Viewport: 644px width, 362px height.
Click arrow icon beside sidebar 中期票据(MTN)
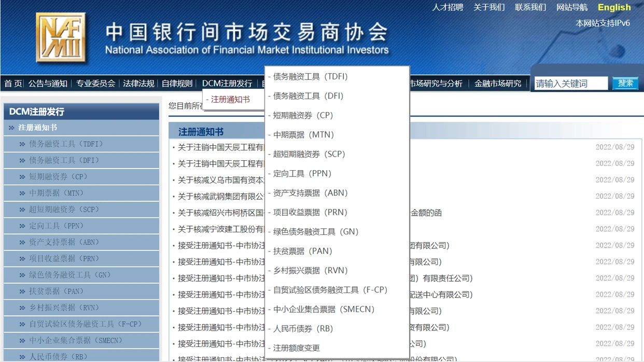point(22,193)
